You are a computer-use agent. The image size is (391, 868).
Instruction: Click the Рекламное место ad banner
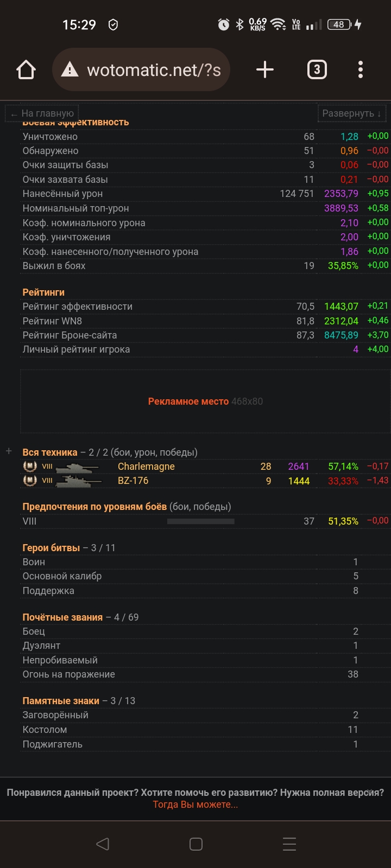(x=205, y=401)
